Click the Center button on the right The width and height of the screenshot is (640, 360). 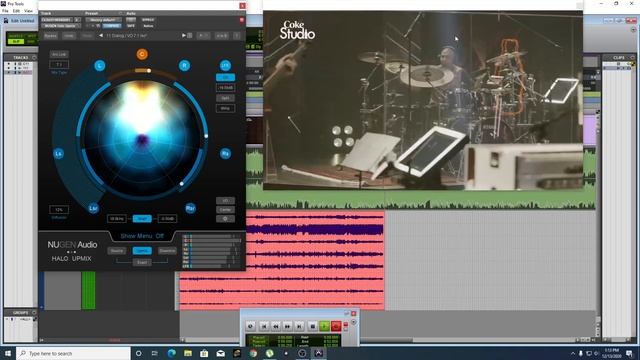point(225,210)
